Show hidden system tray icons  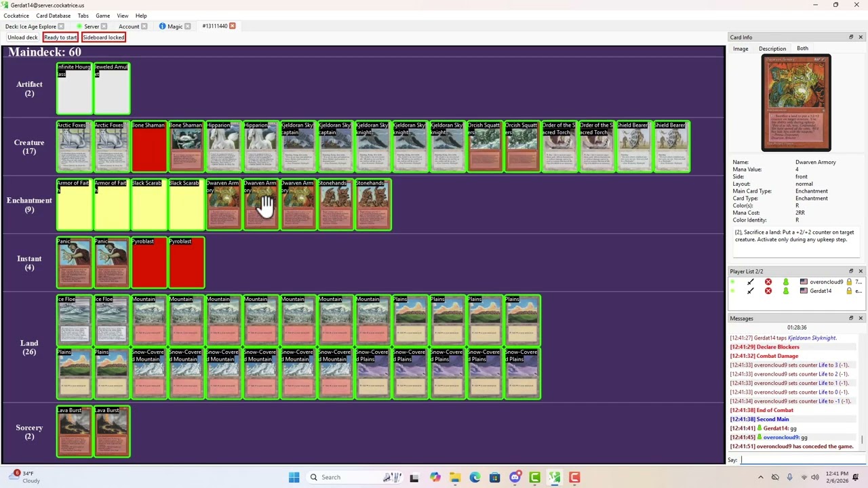point(760,477)
